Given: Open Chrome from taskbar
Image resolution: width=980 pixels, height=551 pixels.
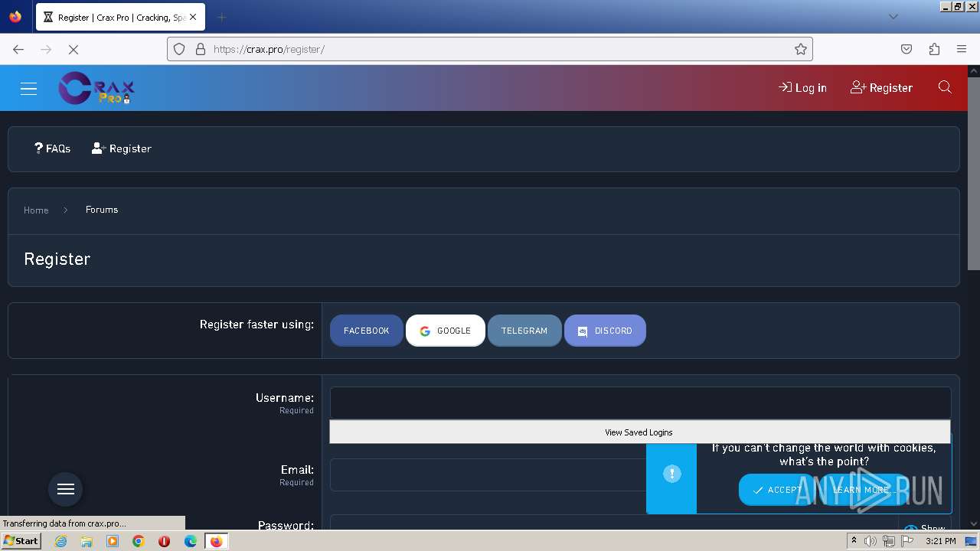Looking at the screenshot, I should click(139, 541).
